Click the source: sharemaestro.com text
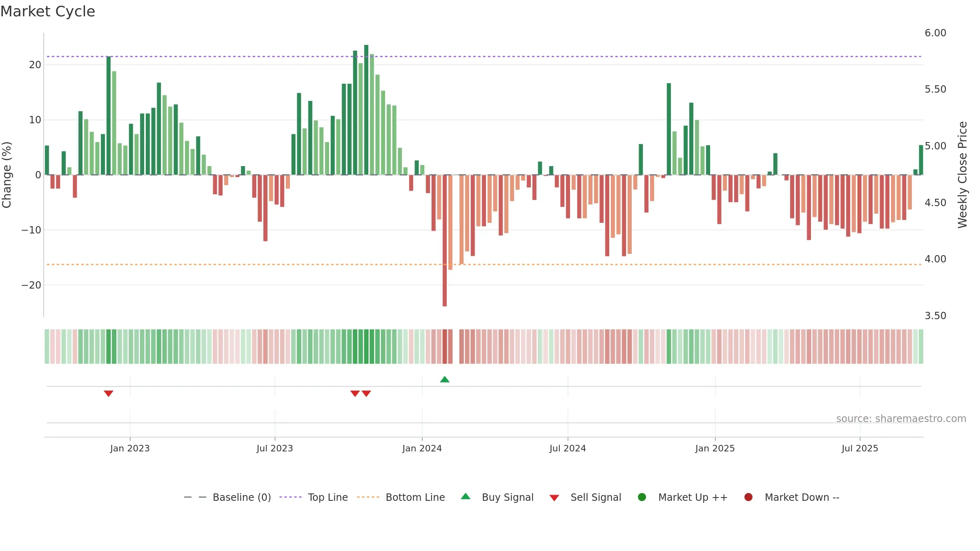This screenshot has width=980, height=551. coord(901,419)
